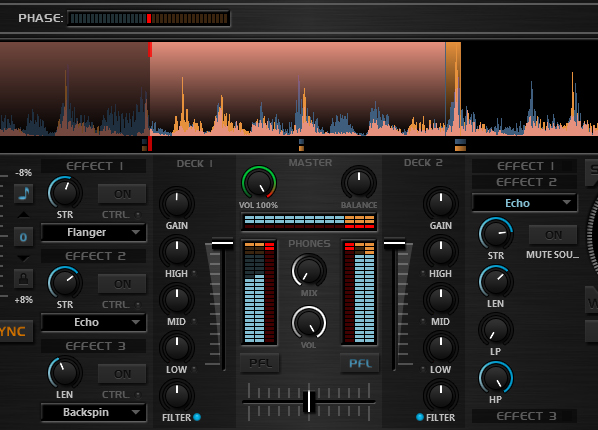This screenshot has height=430, width=598.
Task: Turn on Effect 1 Flanger ON button
Action: pos(122,194)
